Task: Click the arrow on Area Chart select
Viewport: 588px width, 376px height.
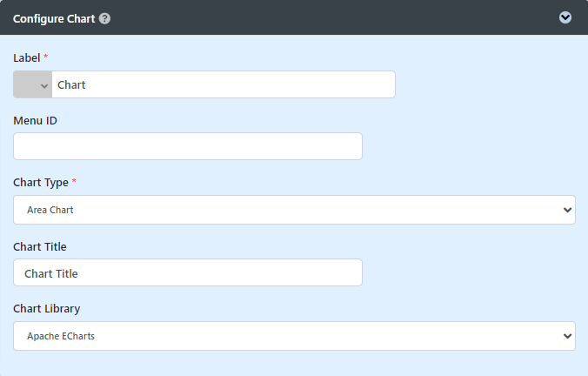Action: coord(568,210)
